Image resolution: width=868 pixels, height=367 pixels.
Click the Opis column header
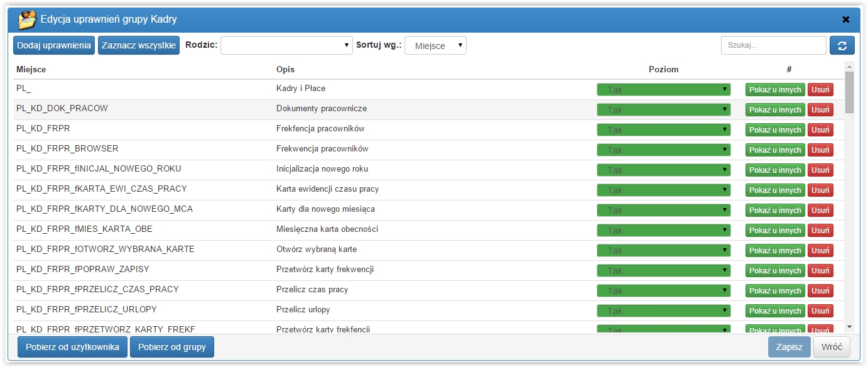tap(285, 69)
